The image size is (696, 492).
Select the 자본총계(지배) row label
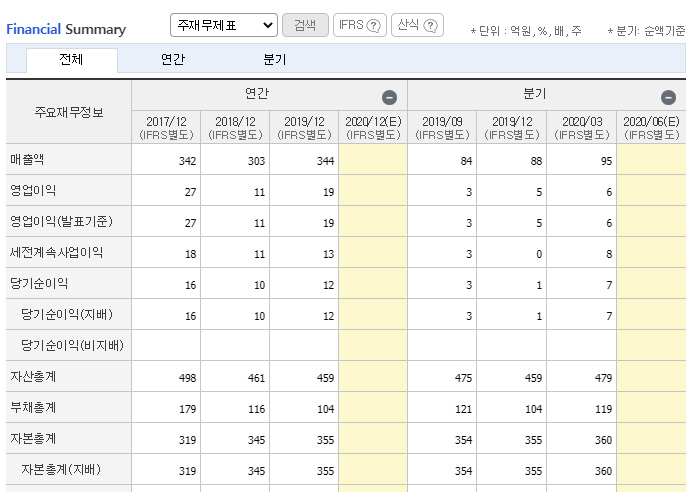tap(61, 469)
